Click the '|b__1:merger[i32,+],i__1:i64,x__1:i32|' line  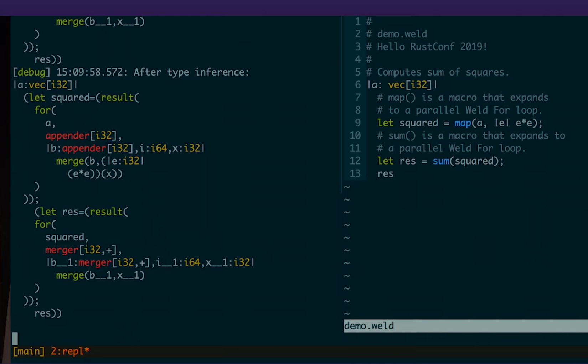[150, 262]
